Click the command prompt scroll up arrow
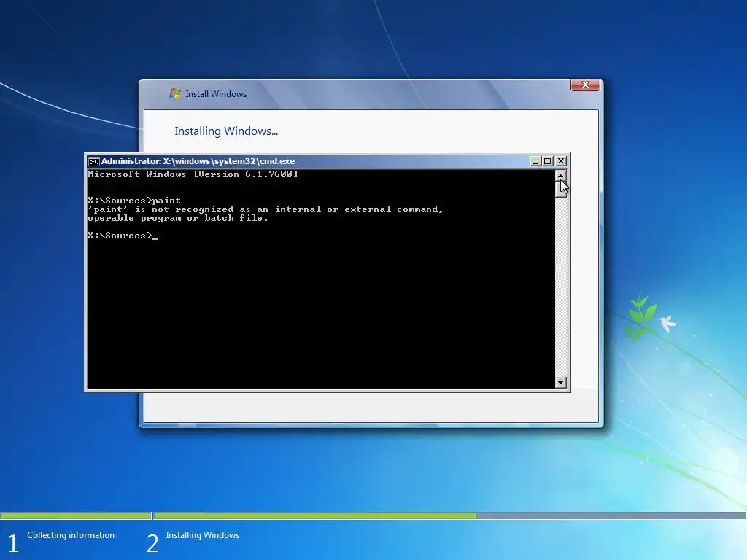The height and width of the screenshot is (560, 747). tap(561, 175)
